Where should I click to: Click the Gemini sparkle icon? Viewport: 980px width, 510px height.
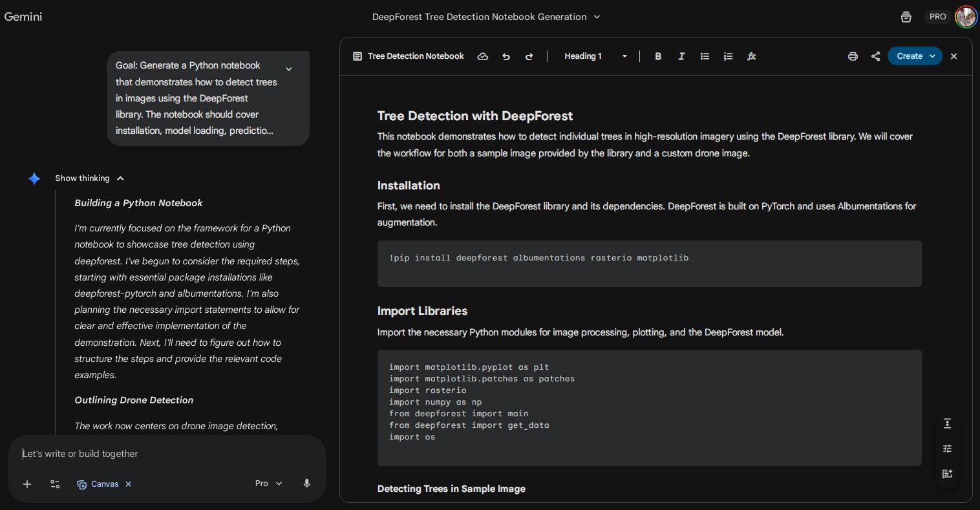pyautogui.click(x=34, y=178)
